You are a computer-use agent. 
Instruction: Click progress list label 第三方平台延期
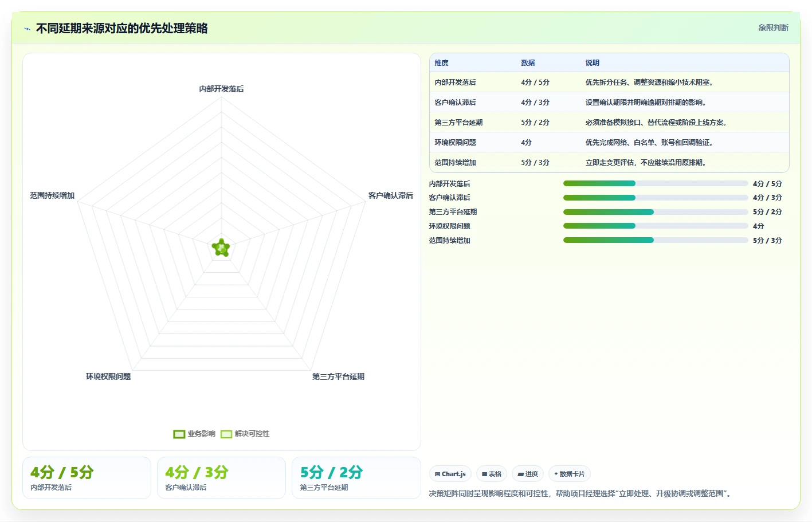tap(453, 212)
